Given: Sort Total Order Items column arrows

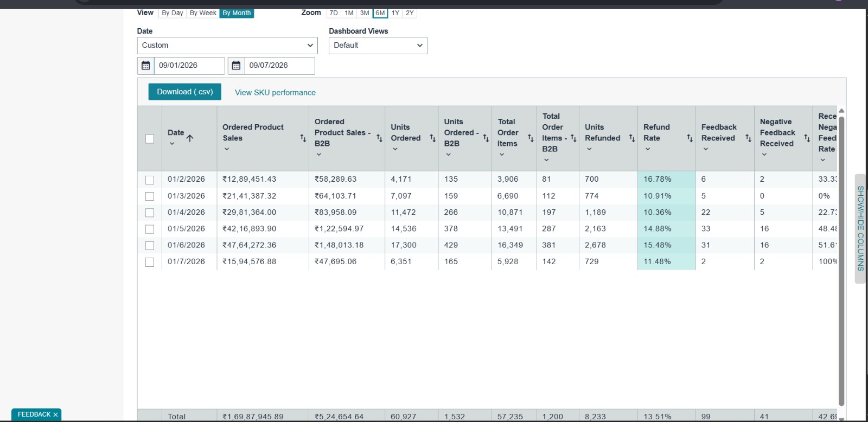Looking at the screenshot, I should coord(531,138).
